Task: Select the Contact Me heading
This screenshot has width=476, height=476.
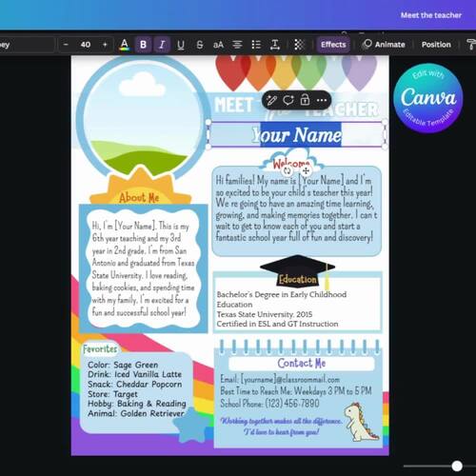Action: click(x=302, y=363)
